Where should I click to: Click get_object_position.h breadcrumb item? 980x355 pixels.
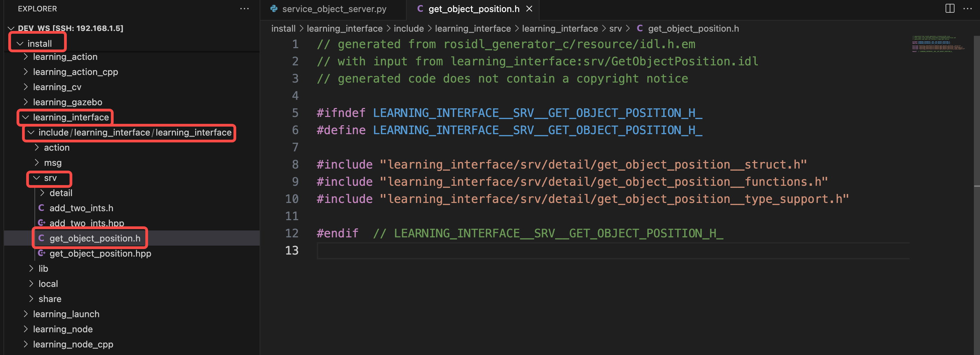693,29
